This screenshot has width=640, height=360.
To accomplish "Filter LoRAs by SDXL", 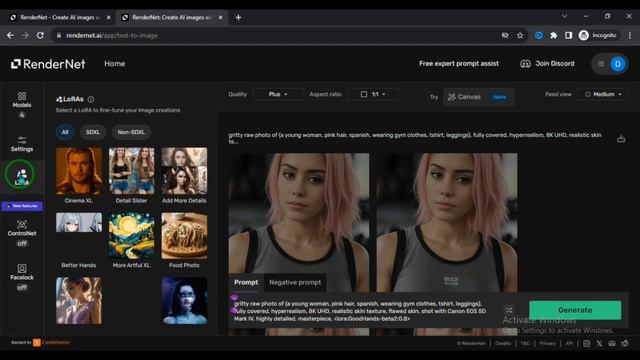I will click(93, 132).
